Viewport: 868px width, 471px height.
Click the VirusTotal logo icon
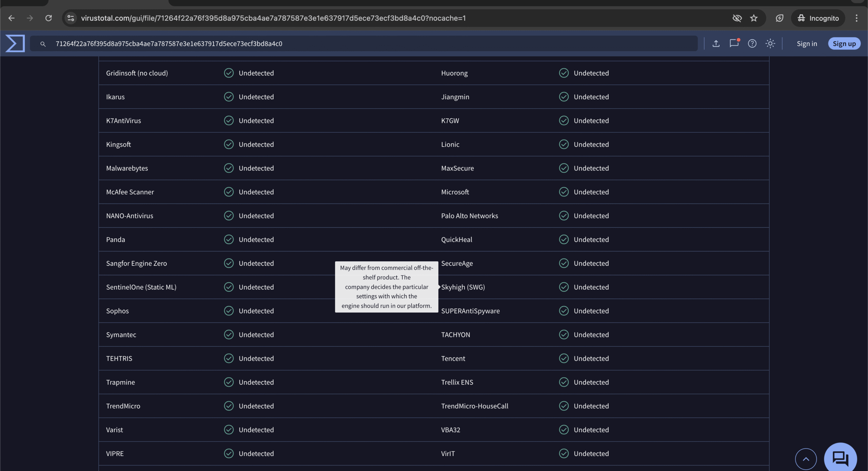pyautogui.click(x=15, y=43)
